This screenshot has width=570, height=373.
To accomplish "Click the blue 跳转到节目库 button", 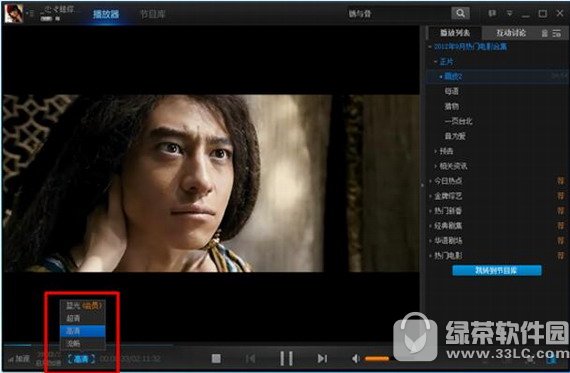I will pyautogui.click(x=497, y=270).
